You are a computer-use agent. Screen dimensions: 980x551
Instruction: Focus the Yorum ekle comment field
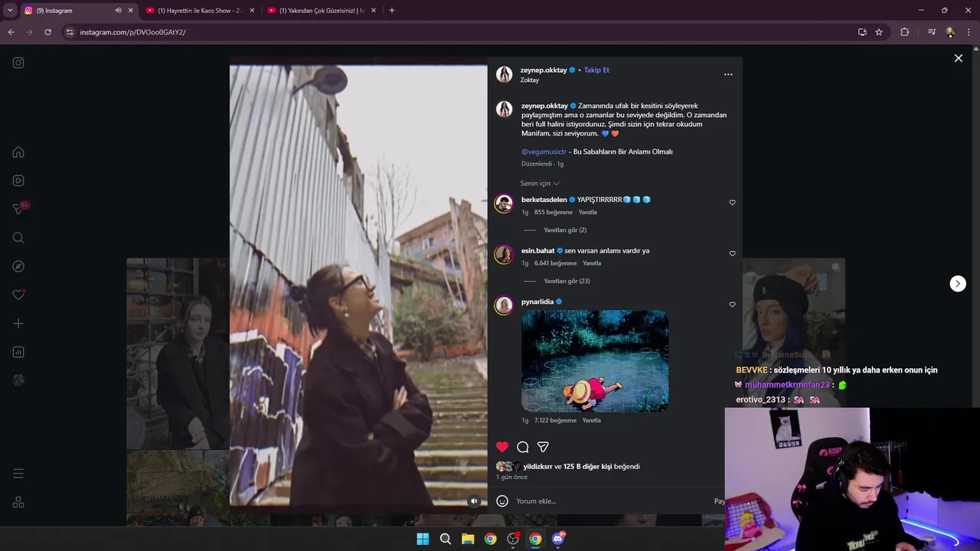612,501
